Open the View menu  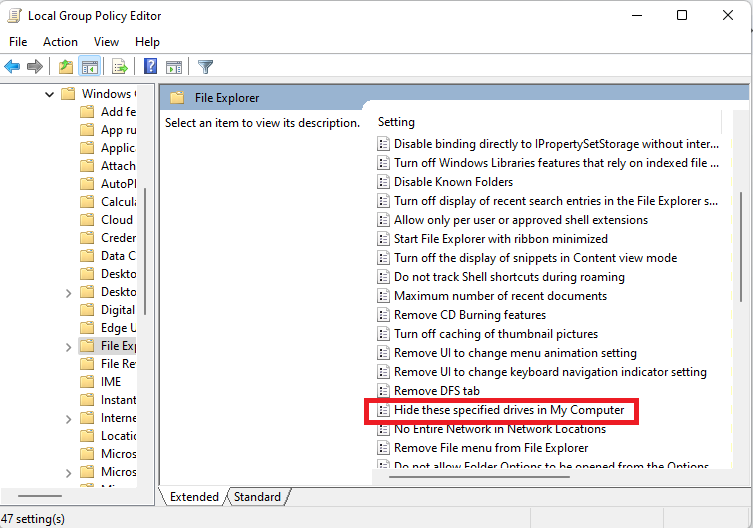coord(106,42)
